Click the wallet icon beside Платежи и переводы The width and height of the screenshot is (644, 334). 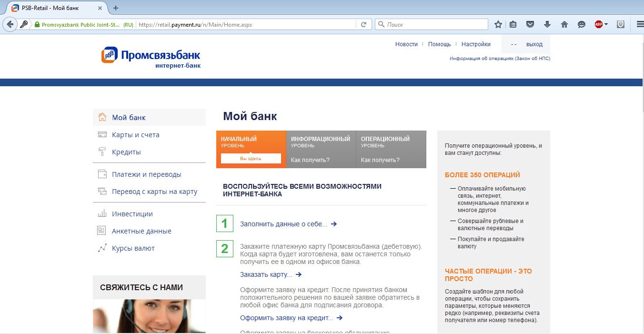(102, 174)
